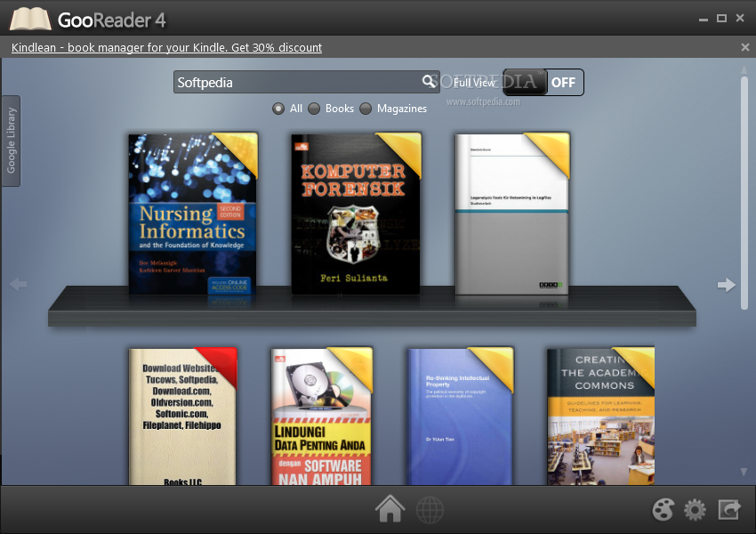
Task: Select the All radio button
Action: pos(278,109)
